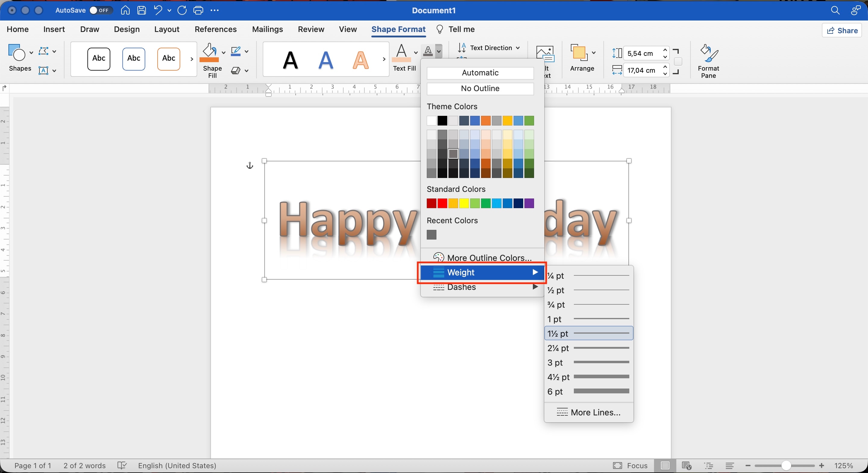Click the Shape Outline pen icon
Image resolution: width=868 pixels, height=473 pixels.
(236, 51)
